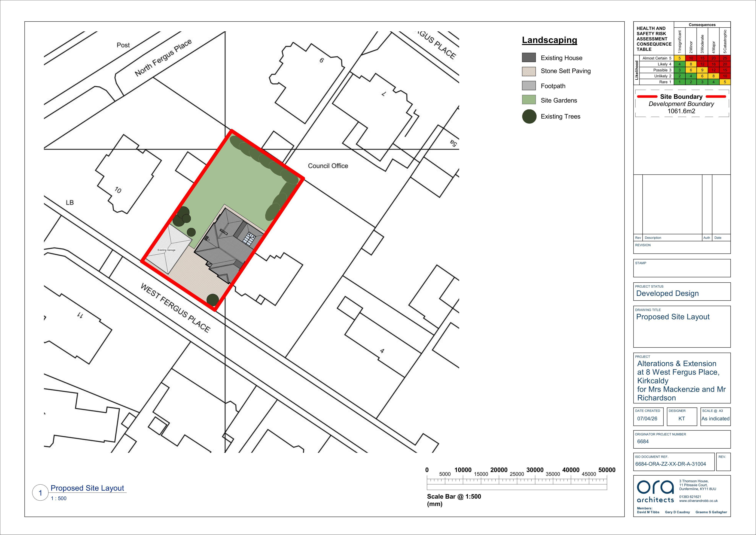Click the Post label on the map
The image size is (756, 535).
click(x=123, y=45)
